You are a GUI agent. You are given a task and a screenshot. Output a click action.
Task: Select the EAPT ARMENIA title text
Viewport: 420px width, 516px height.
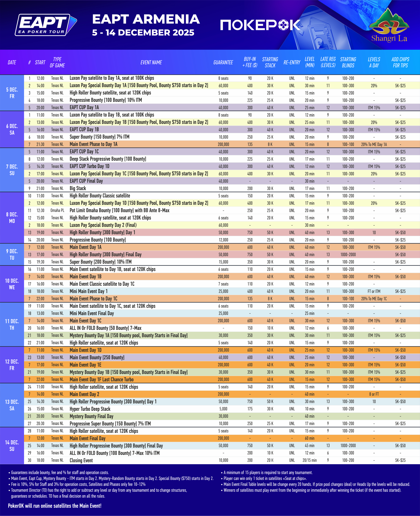click(x=146, y=19)
